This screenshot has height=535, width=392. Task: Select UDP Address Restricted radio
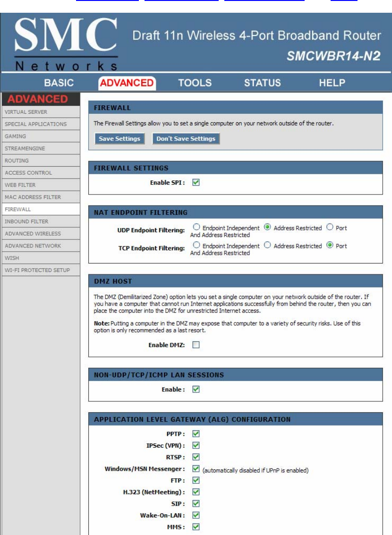pyautogui.click(x=267, y=227)
